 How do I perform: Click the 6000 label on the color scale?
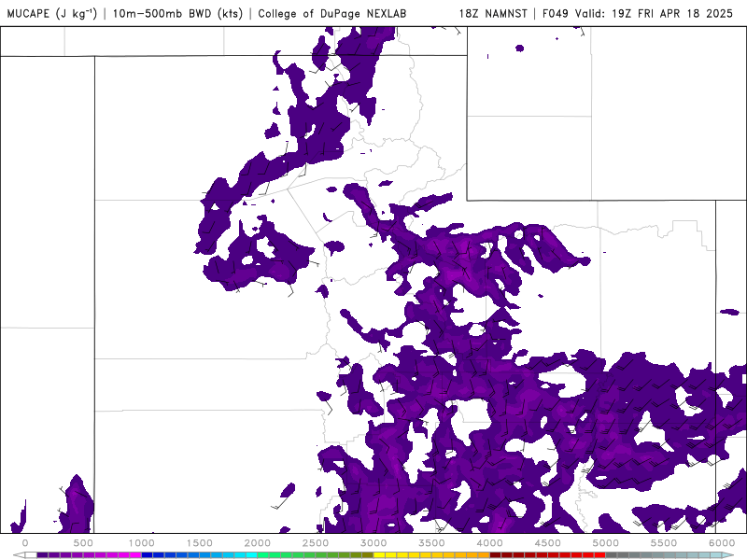click(722, 543)
